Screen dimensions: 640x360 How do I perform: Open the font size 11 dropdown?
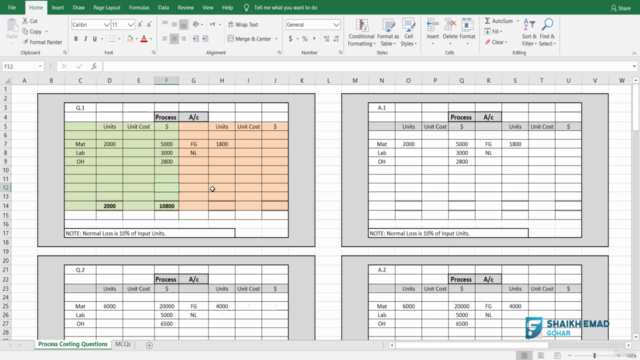130,25
